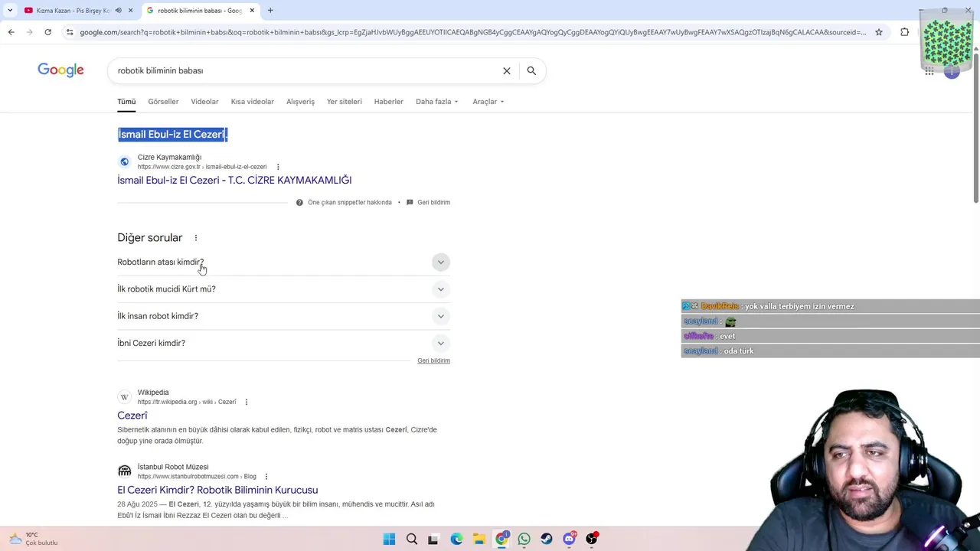Bookmark this page with the star icon
Viewport: 980px width, 551px height.
879,32
